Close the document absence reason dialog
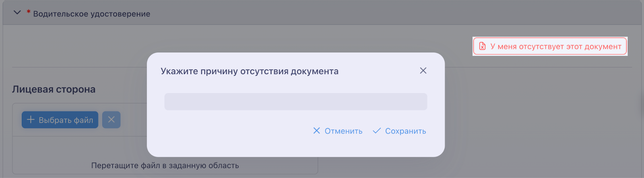 [423, 70]
